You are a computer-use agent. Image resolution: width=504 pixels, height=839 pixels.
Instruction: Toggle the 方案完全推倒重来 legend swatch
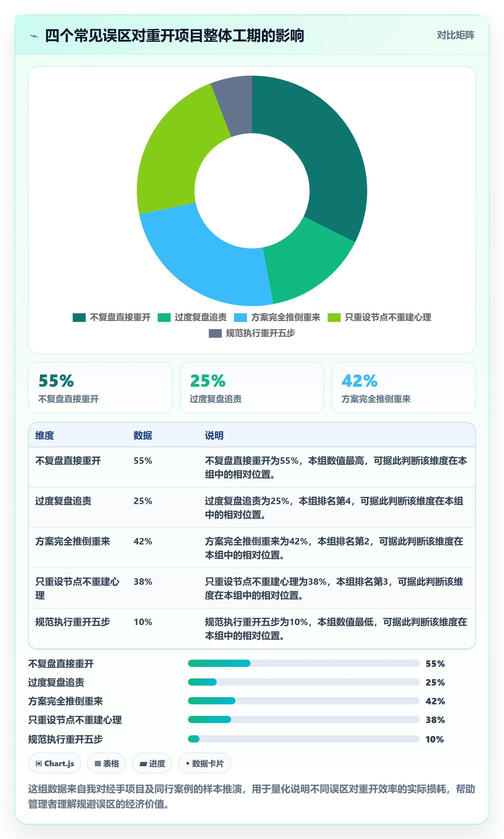[x=240, y=317]
